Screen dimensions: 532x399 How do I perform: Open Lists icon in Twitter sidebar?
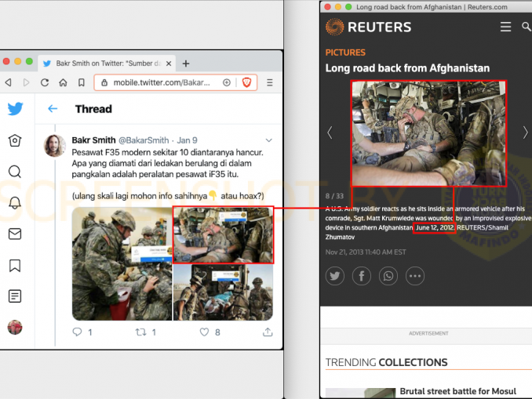click(x=15, y=296)
